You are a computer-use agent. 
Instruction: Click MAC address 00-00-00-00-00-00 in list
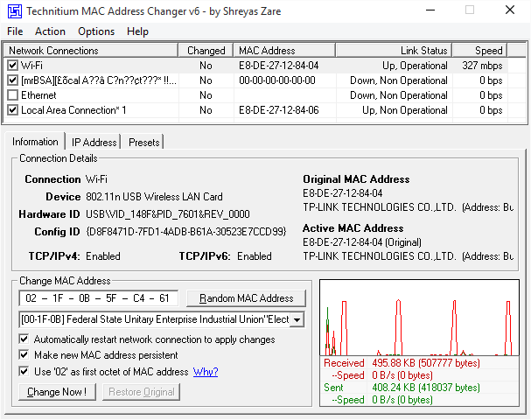[x=277, y=80]
